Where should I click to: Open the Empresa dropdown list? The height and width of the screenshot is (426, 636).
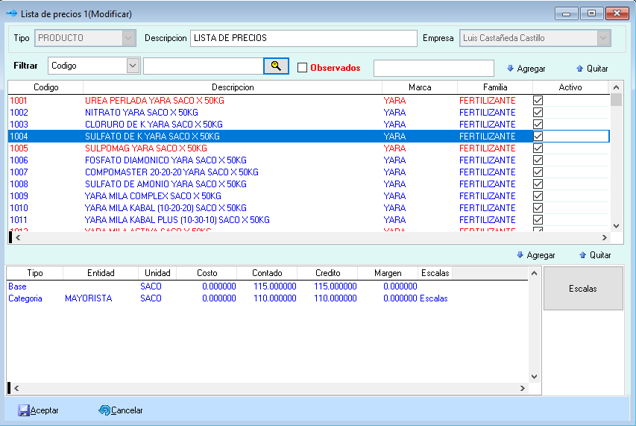(603, 38)
